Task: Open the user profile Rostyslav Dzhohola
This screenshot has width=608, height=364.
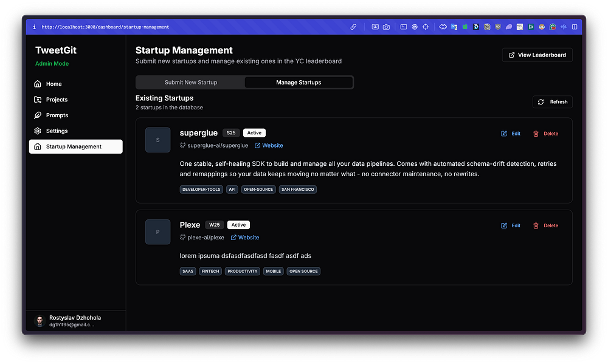Action: pyautogui.click(x=75, y=321)
